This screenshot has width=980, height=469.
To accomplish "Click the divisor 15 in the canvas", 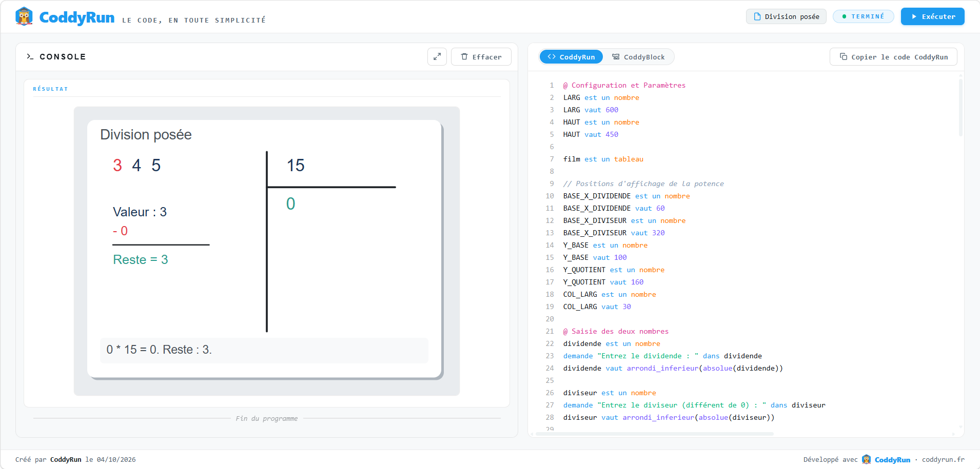I will 296,165.
